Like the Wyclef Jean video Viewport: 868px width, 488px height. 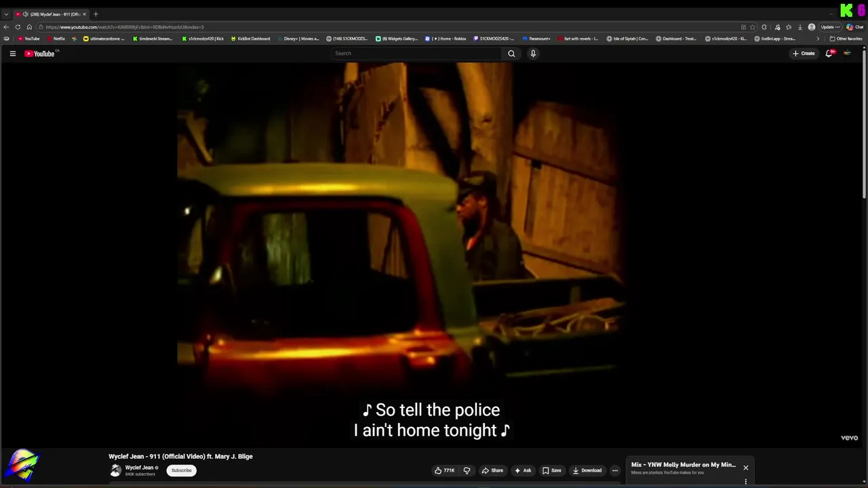click(445, 470)
